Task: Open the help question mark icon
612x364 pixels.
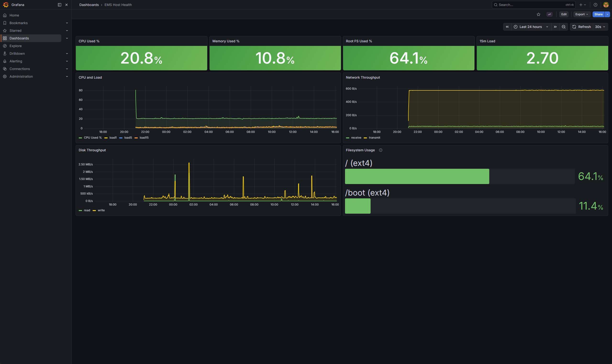Action: (x=595, y=5)
